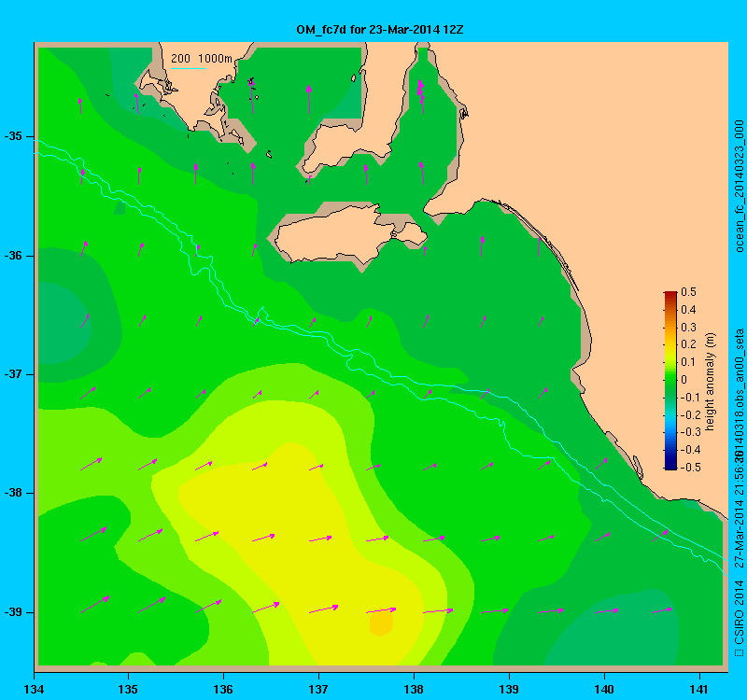The width and height of the screenshot is (747, 700).
Task: Click the '136' longitude axis label
Action: point(223,689)
